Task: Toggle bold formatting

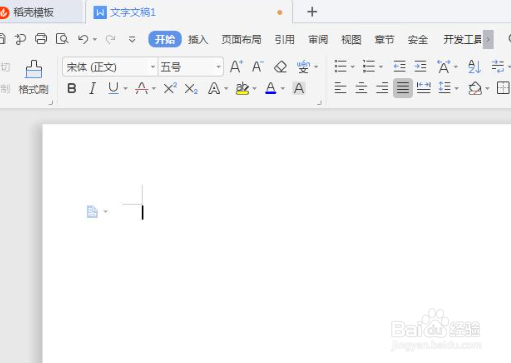Action: click(x=72, y=88)
